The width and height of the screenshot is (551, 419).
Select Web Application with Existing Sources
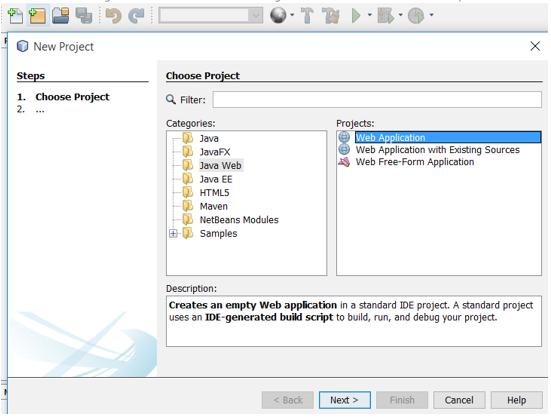[x=437, y=150]
